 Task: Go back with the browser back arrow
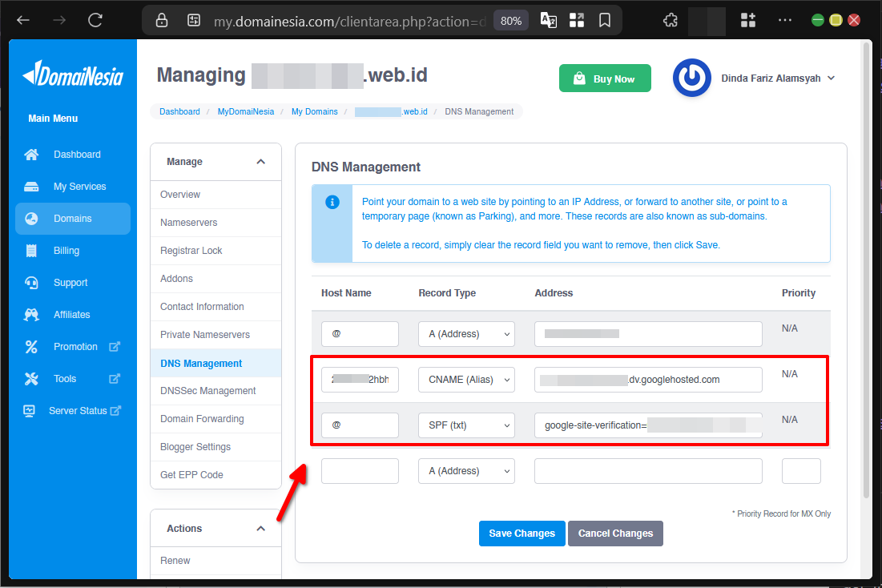point(23,21)
